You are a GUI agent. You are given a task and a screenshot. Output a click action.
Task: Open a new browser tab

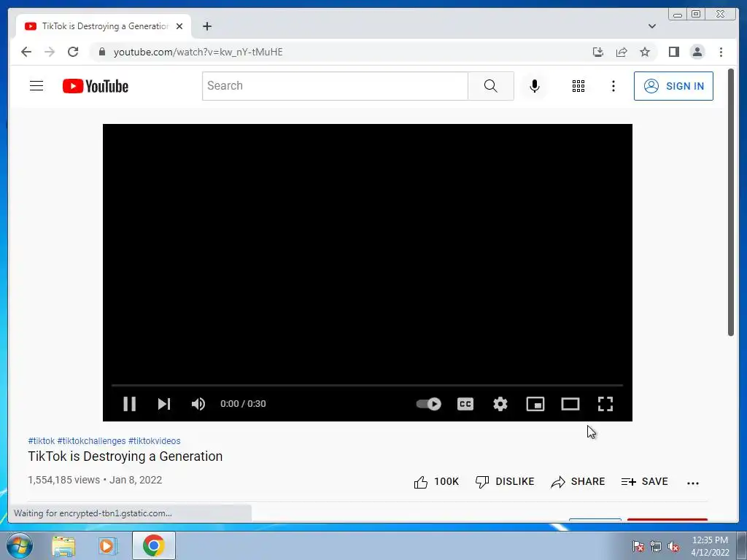[206, 26]
